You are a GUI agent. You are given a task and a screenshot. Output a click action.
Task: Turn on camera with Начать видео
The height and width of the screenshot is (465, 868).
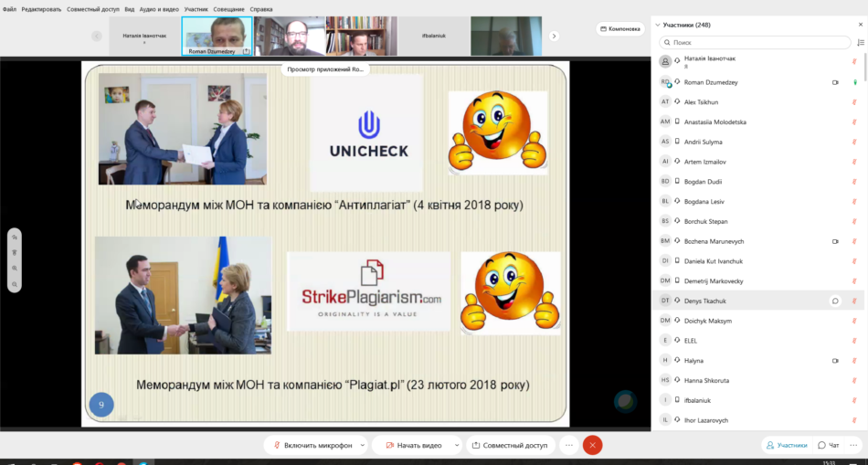tap(413, 445)
